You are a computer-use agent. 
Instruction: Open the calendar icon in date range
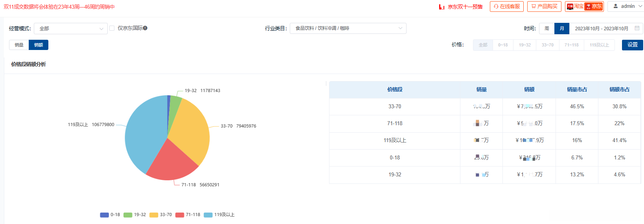pos(637,28)
